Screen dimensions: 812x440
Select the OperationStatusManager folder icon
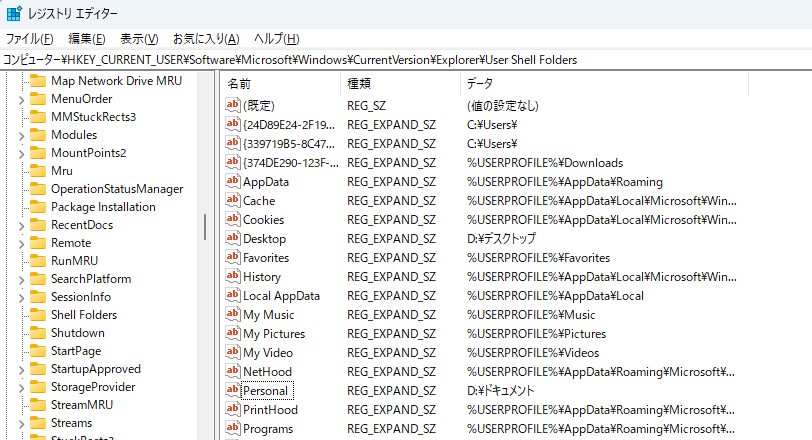(38, 189)
